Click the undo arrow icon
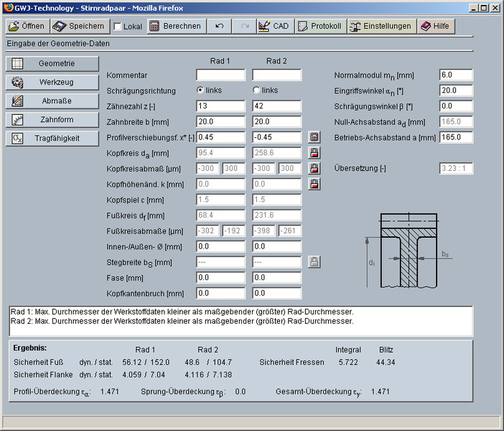504x431 pixels. point(219,26)
